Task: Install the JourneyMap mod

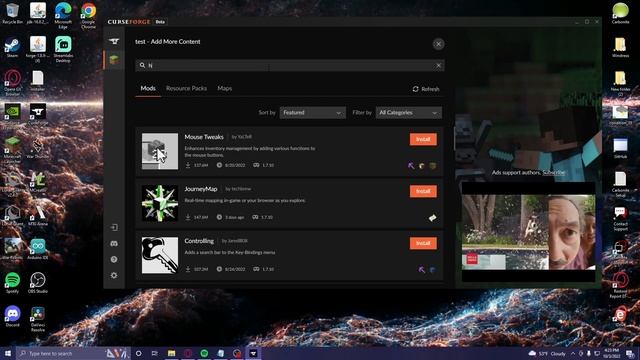Action: tap(423, 191)
